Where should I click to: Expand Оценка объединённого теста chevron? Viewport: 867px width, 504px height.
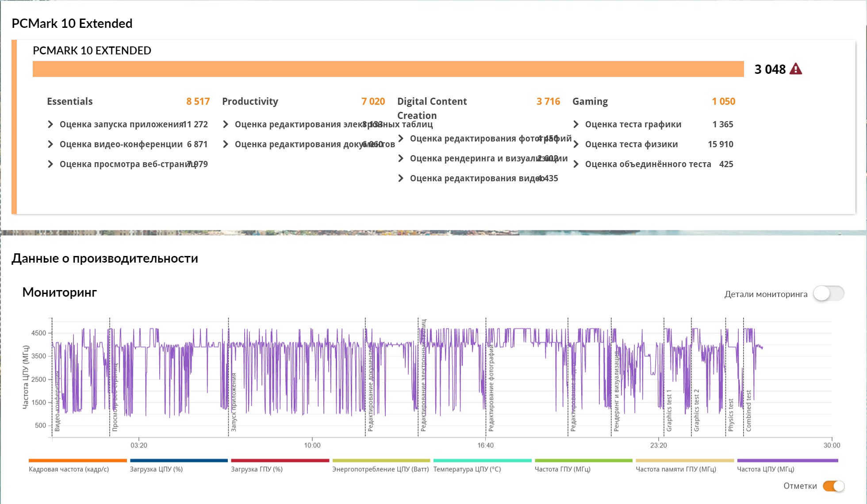(x=576, y=164)
